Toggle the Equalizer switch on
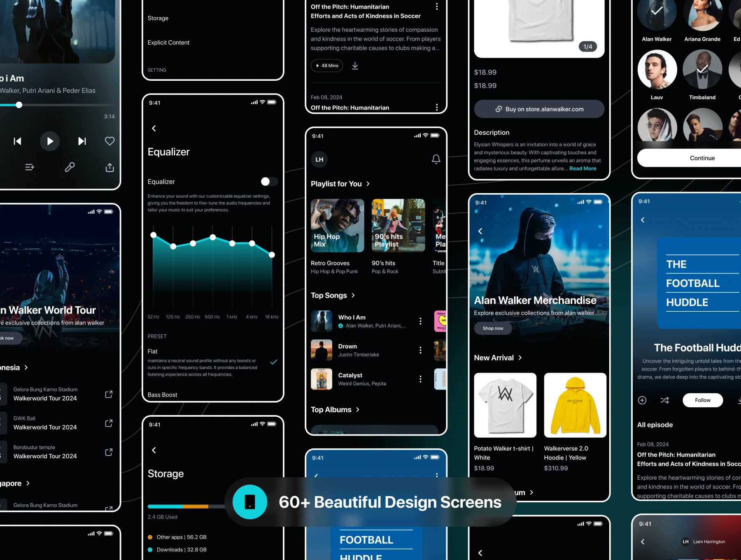Image resolution: width=741 pixels, height=560 pixels. click(269, 182)
